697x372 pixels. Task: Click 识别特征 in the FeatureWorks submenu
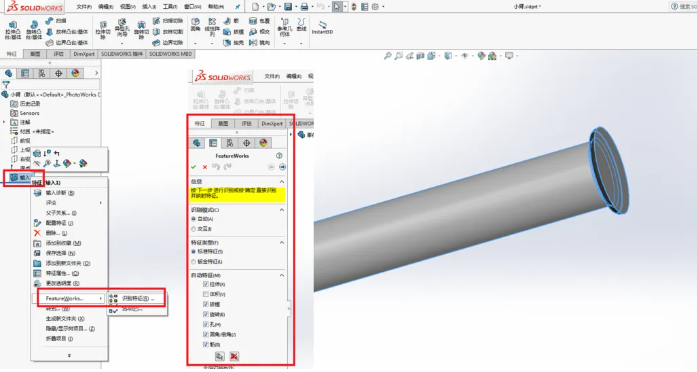137,299
